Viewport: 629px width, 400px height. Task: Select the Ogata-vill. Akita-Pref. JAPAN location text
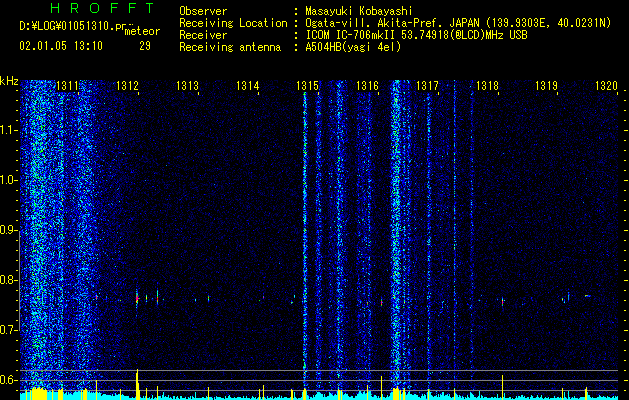(x=458, y=24)
